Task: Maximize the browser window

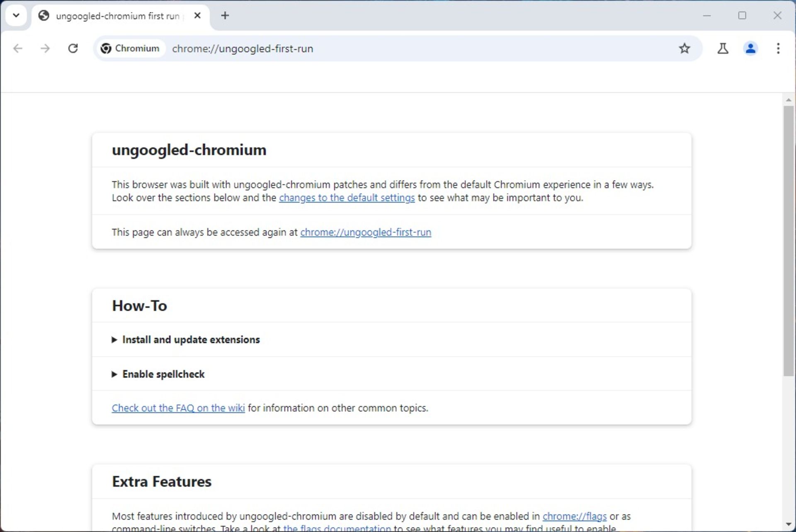Action: (742, 16)
